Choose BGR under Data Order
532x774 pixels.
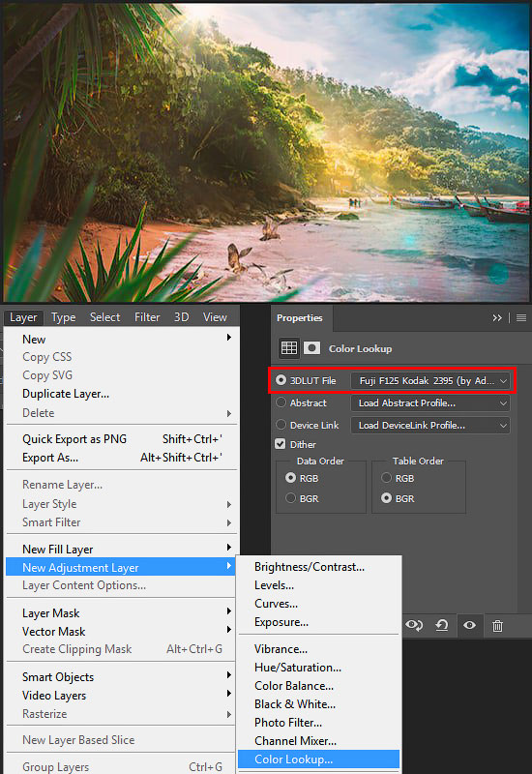(x=291, y=498)
